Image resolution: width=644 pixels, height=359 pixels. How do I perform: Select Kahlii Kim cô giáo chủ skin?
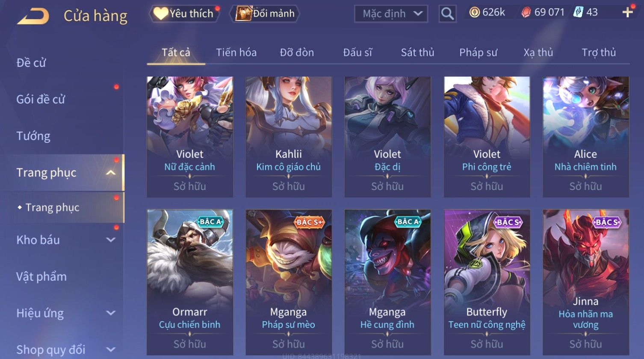coord(289,137)
